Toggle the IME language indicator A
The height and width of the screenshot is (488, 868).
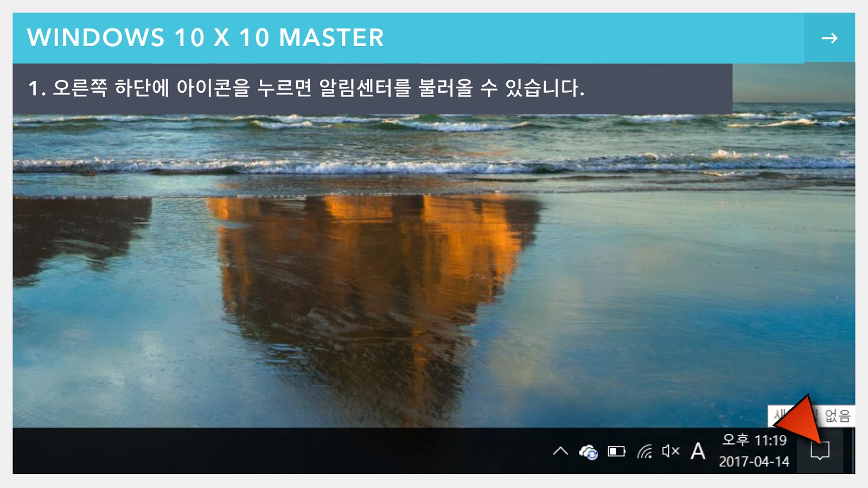click(698, 451)
